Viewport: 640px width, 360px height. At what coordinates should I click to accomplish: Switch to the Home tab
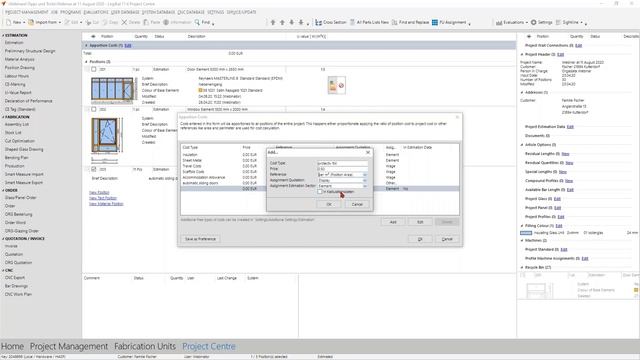(12, 346)
